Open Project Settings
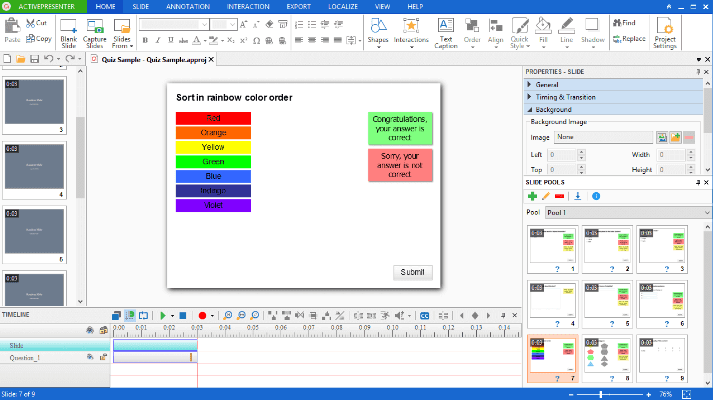Image resolution: width=713 pixels, height=400 pixels. 665,33
